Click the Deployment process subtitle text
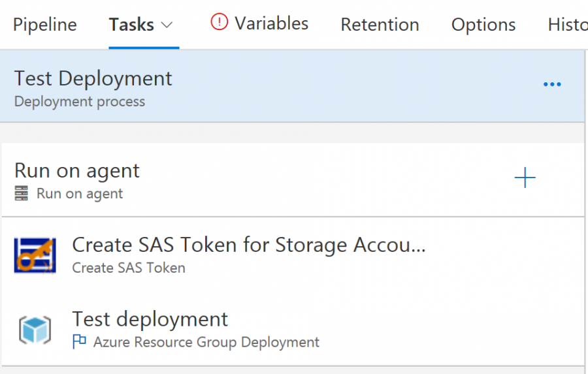588x374 pixels. [80, 102]
